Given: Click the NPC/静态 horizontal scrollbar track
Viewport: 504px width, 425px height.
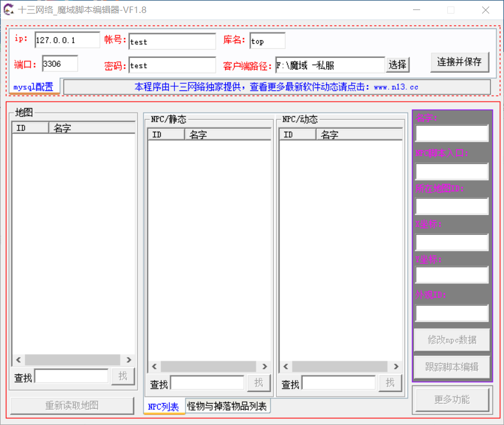Looking at the screenshot, I should [209, 367].
